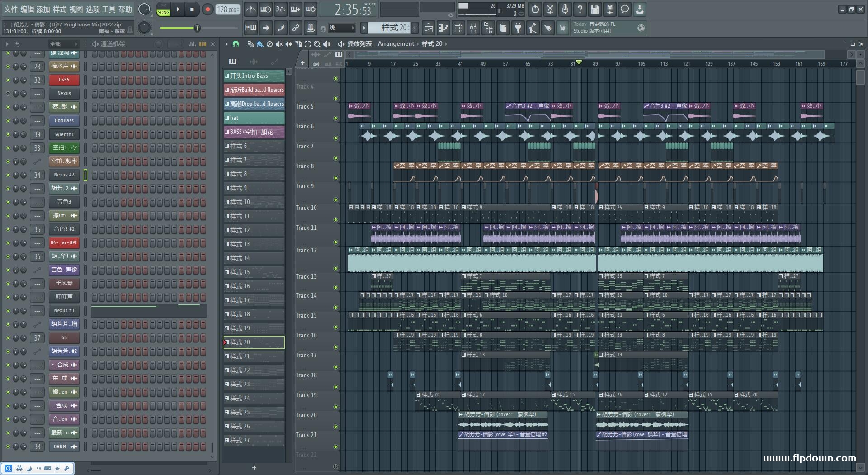Open the 全部 channel filter dropdown

pyautogui.click(x=63, y=44)
